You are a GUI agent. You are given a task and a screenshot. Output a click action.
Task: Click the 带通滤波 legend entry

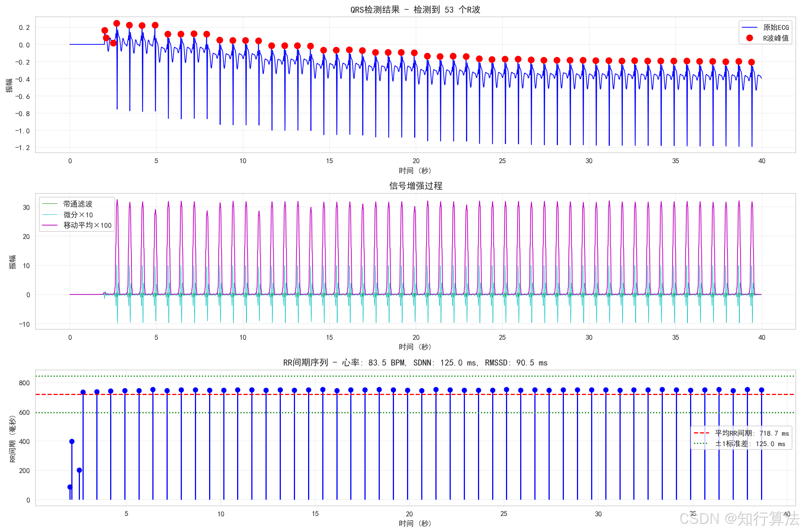(77, 204)
